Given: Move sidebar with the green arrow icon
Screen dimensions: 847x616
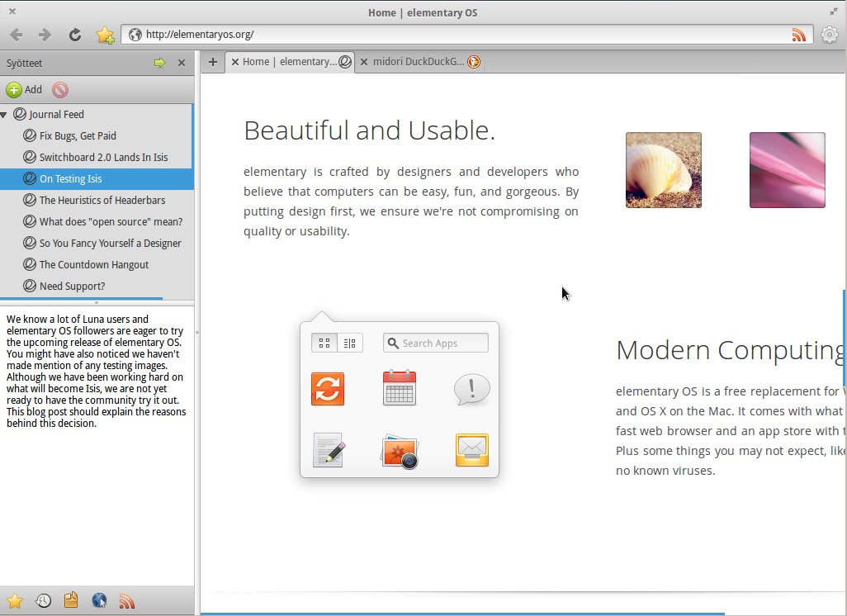Looking at the screenshot, I should pos(159,63).
